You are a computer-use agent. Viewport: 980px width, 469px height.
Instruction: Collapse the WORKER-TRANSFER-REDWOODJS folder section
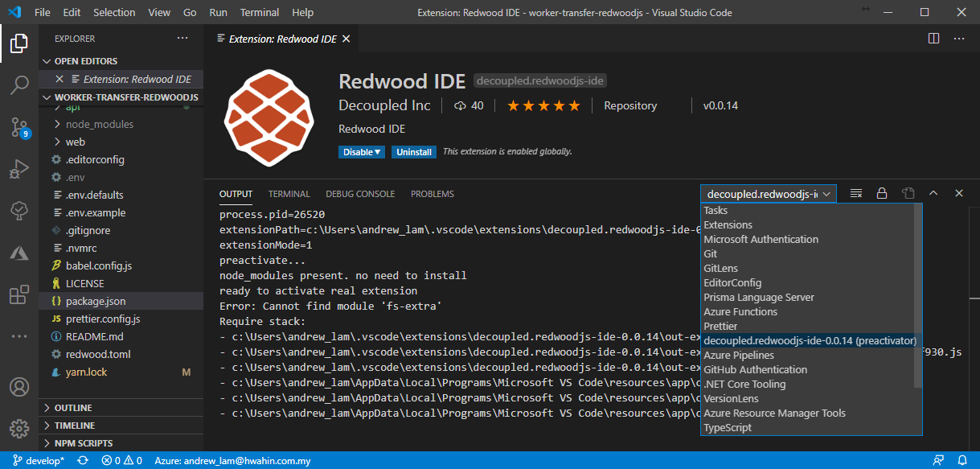pyautogui.click(x=121, y=97)
